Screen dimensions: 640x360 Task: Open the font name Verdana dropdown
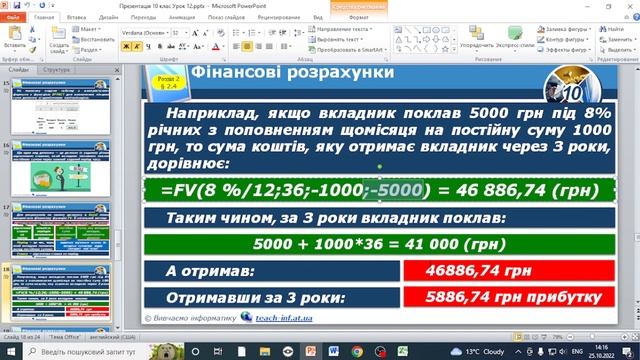click(x=167, y=33)
